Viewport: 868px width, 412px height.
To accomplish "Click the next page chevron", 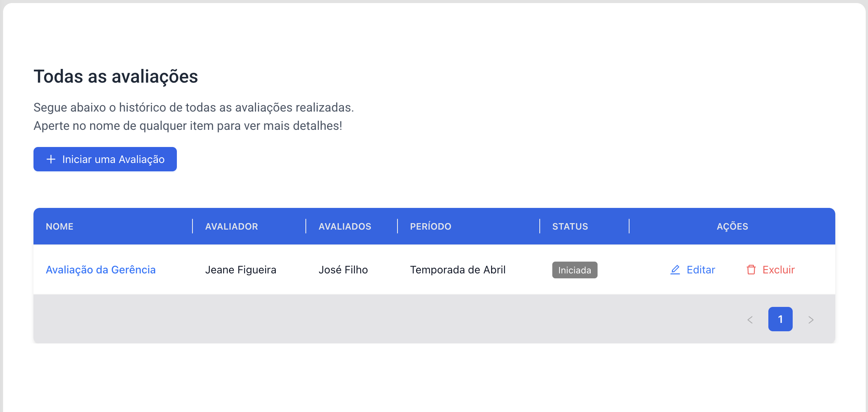I will [x=811, y=319].
